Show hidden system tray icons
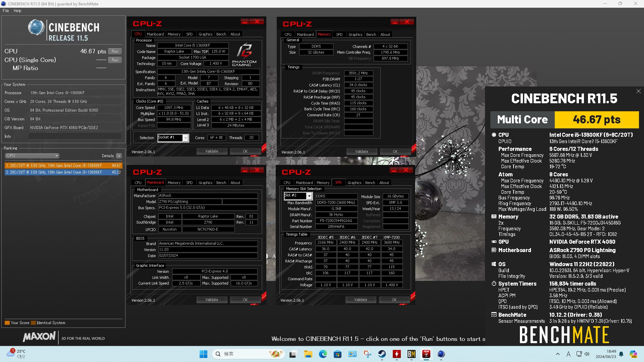This screenshot has height=362, width=644. point(557,354)
